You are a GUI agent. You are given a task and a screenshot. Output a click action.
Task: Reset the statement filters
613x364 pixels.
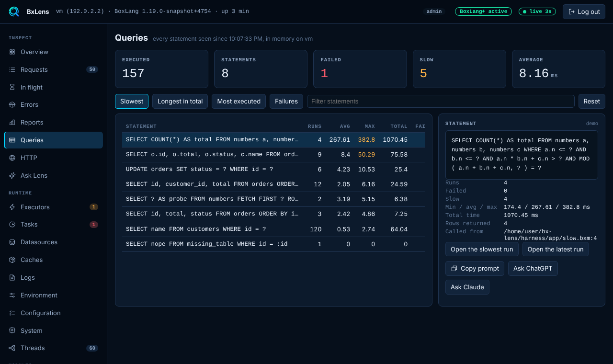pyautogui.click(x=592, y=101)
